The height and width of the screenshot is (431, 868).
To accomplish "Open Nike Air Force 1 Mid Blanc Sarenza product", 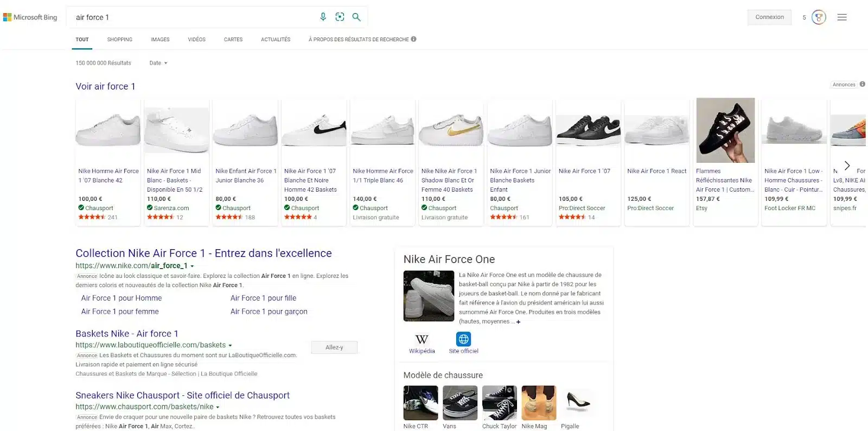I will 176,162.
